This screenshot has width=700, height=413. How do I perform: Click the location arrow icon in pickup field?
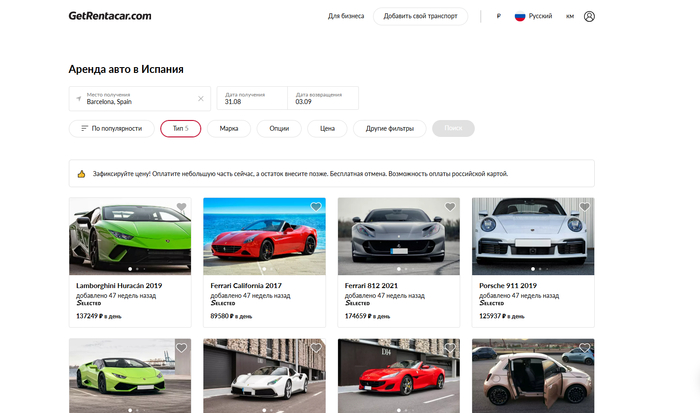79,99
